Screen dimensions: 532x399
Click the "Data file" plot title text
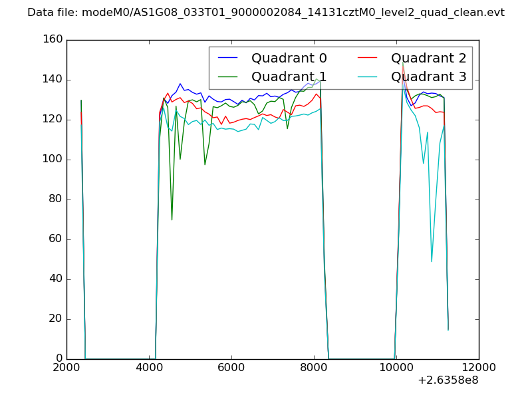click(x=265, y=13)
